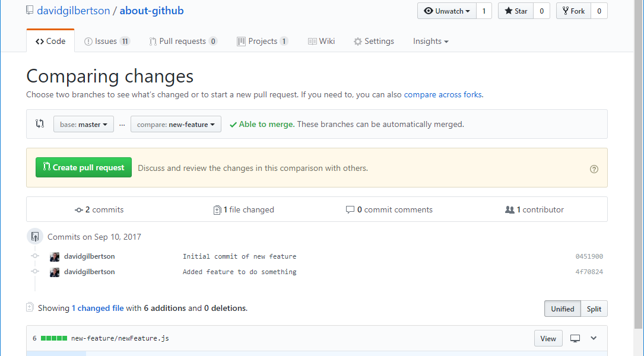Viewport: 644px width, 356px height.
Task: Click the additions count 6 beside the diffstat
Action: point(34,338)
